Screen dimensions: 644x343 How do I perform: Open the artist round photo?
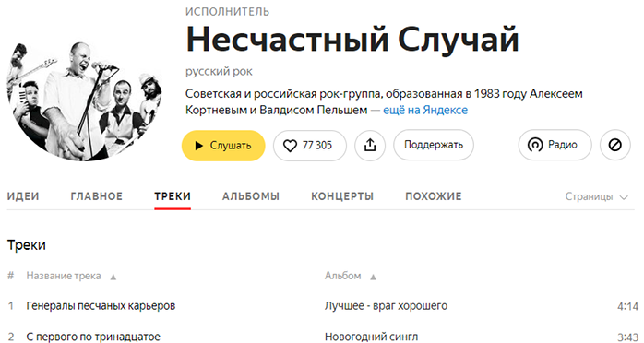coord(84,101)
